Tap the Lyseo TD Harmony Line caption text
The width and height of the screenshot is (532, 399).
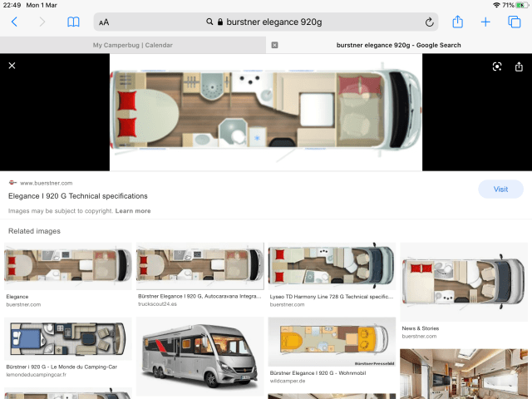click(x=332, y=297)
